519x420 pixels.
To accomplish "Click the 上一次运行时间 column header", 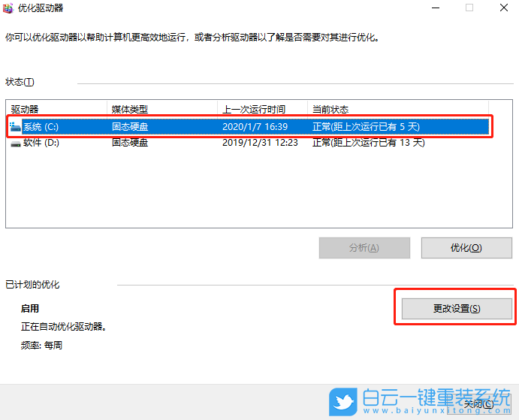I will (x=262, y=109).
